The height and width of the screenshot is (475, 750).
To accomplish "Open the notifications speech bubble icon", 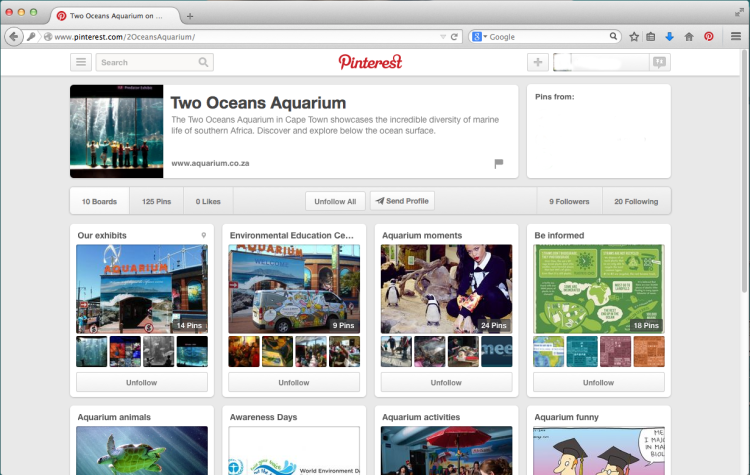I will coord(659,62).
